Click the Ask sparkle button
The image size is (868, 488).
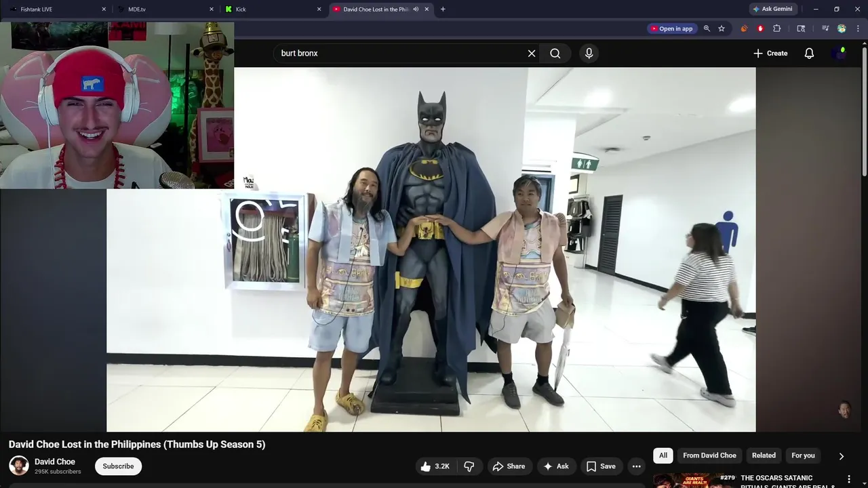point(556,466)
